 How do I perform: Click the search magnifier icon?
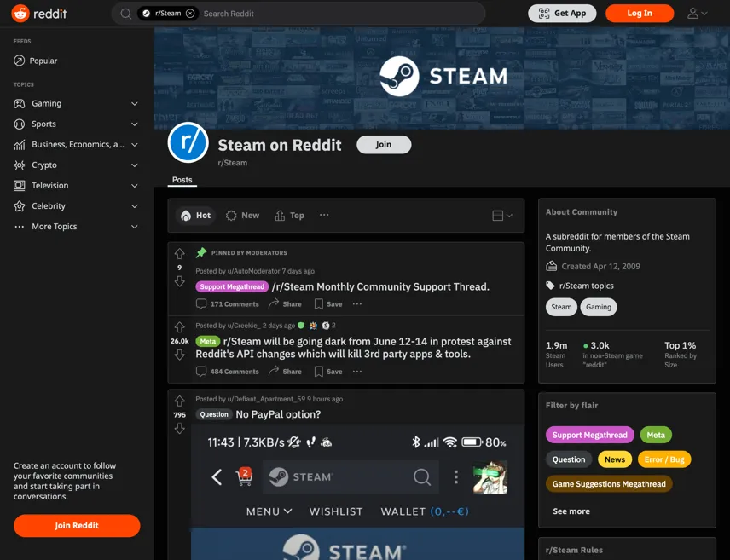pos(125,14)
